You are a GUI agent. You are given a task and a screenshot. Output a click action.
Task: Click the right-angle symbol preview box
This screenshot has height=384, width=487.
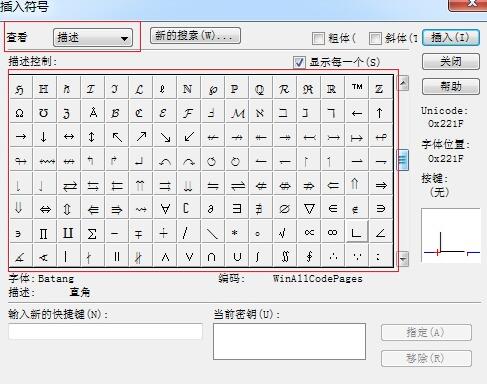click(x=451, y=235)
